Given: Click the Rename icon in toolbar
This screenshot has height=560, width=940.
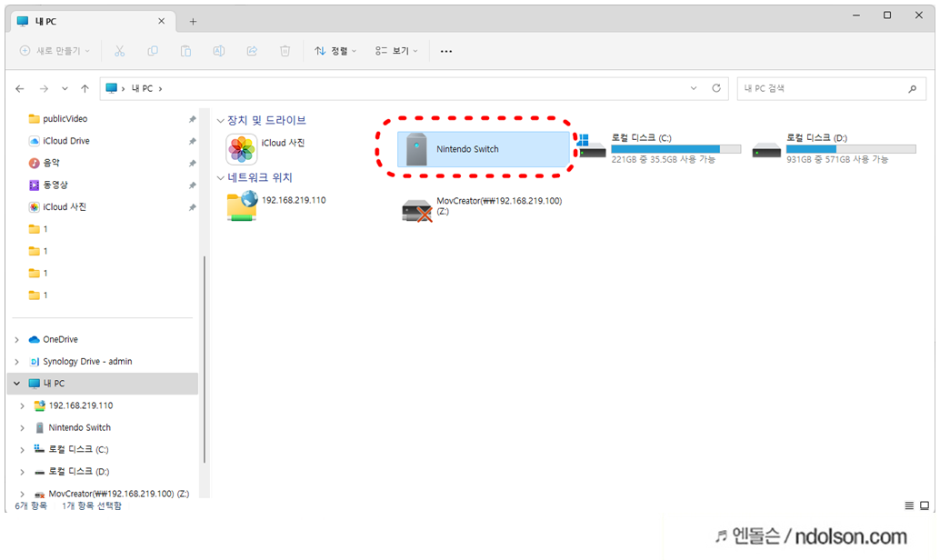Looking at the screenshot, I should (219, 51).
